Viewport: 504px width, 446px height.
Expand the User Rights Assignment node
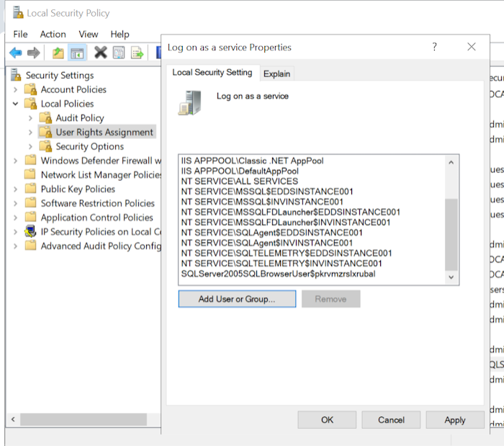tap(30, 133)
